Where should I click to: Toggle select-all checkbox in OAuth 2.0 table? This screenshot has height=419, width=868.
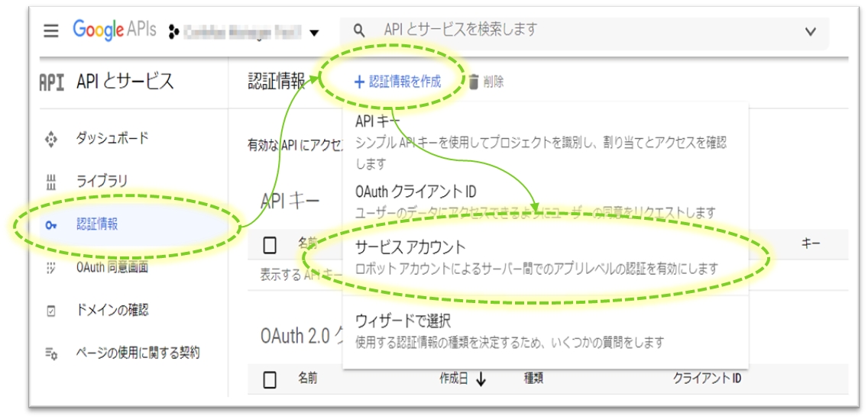pyautogui.click(x=270, y=379)
